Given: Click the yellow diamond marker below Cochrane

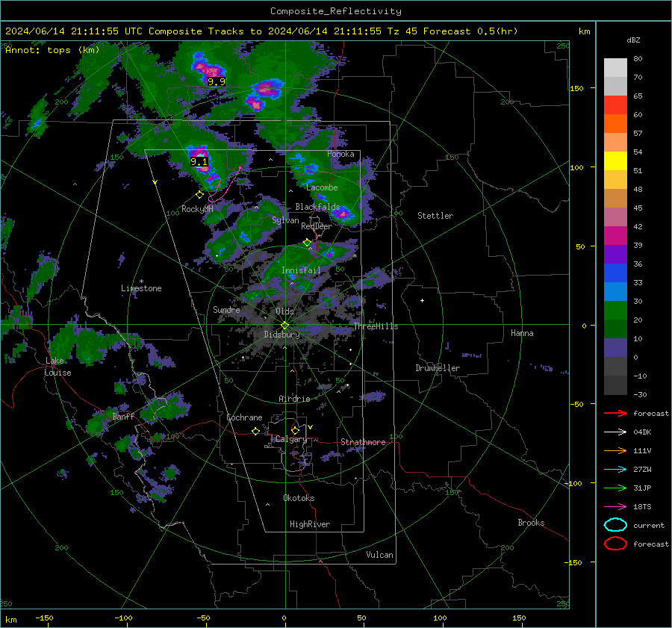Looking at the screenshot, I should 255,431.
